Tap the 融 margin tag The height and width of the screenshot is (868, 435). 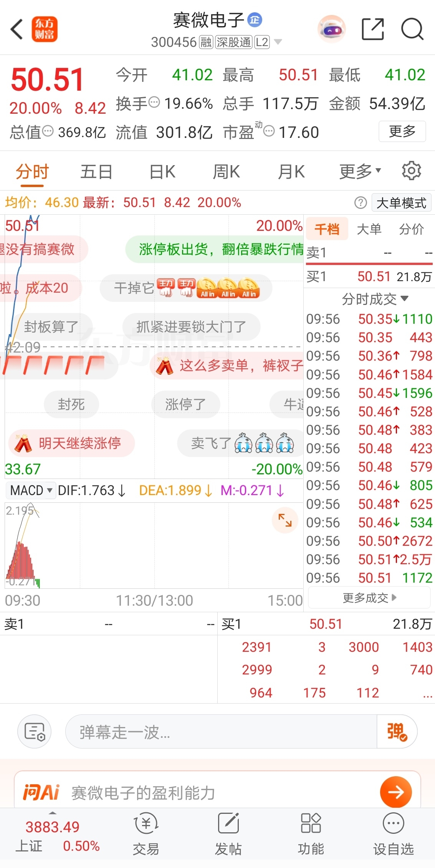coord(206,42)
